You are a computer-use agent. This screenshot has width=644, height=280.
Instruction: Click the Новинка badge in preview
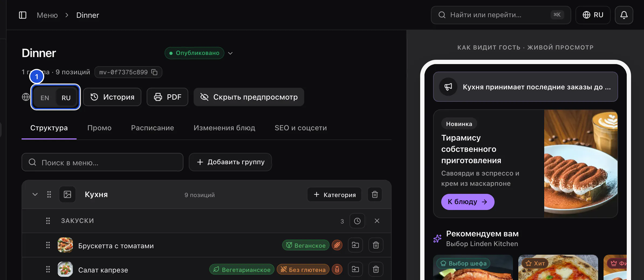pyautogui.click(x=459, y=124)
